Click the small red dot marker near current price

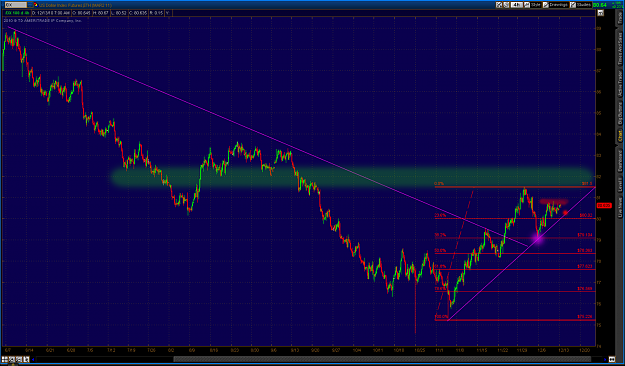click(565, 213)
